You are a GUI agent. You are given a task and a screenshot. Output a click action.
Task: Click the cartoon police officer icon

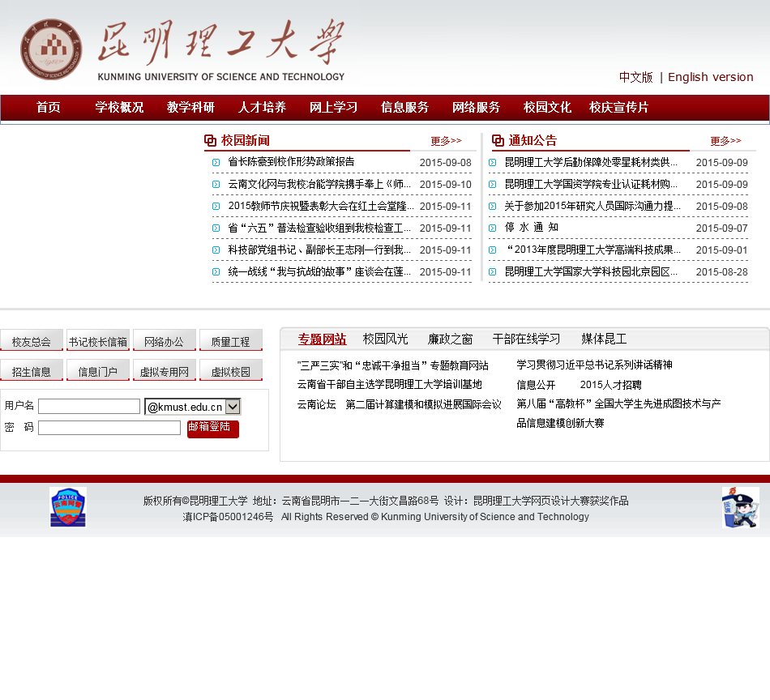[741, 507]
